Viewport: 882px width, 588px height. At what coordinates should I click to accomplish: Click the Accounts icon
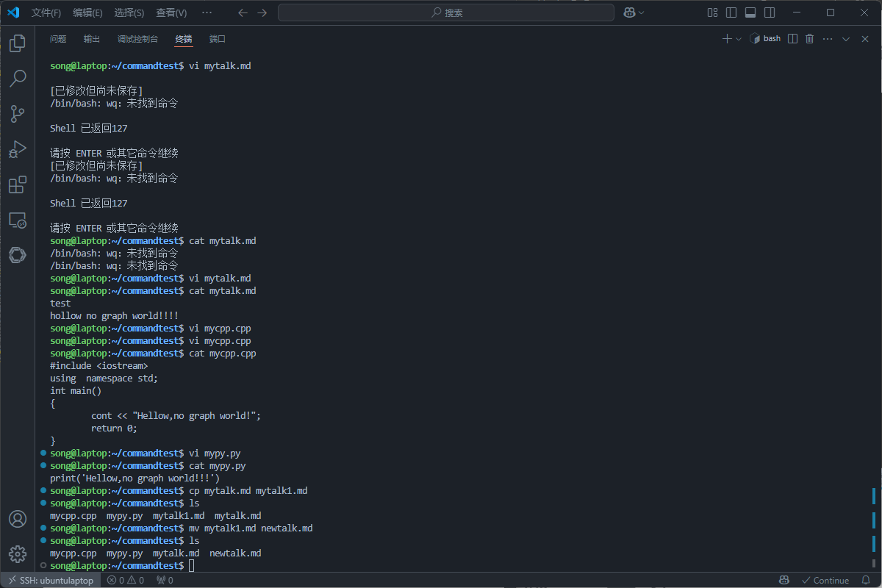[x=18, y=519]
